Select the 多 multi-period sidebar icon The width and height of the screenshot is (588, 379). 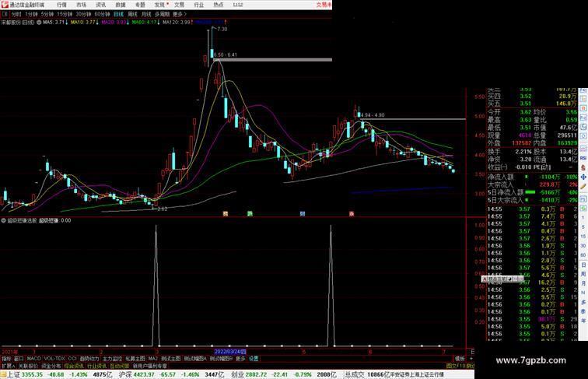(583, 302)
